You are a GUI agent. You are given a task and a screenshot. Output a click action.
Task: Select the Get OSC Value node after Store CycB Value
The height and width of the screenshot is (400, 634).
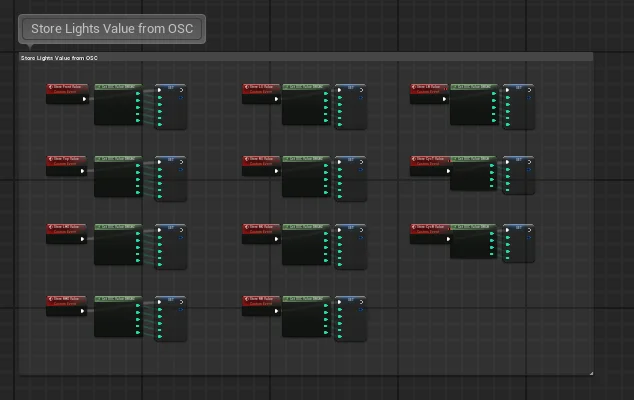[473, 241]
